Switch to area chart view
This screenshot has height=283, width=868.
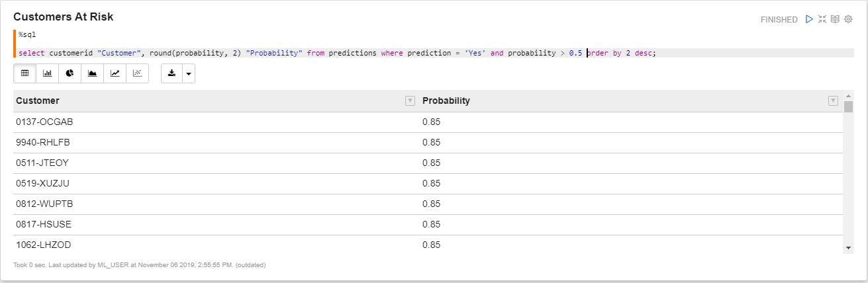click(x=92, y=73)
